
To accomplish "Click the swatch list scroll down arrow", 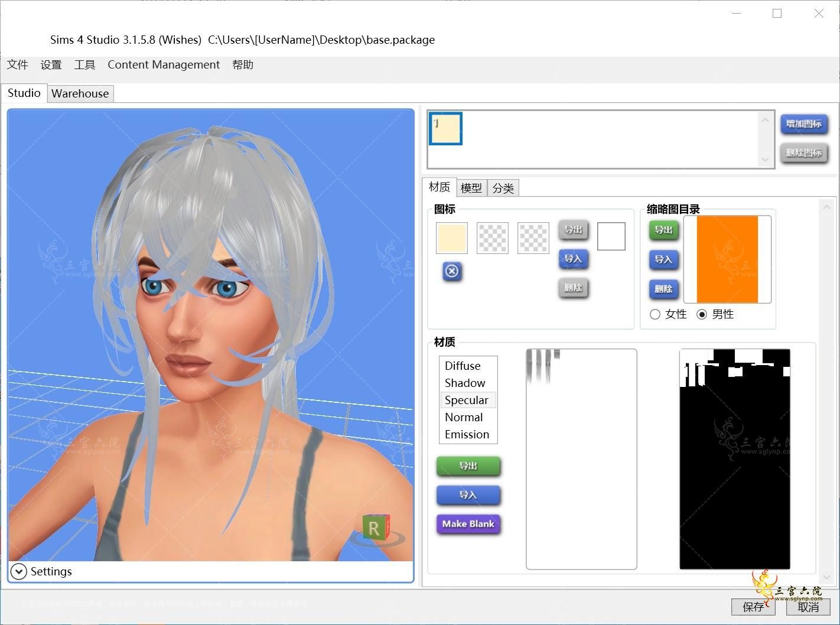I will point(766,159).
